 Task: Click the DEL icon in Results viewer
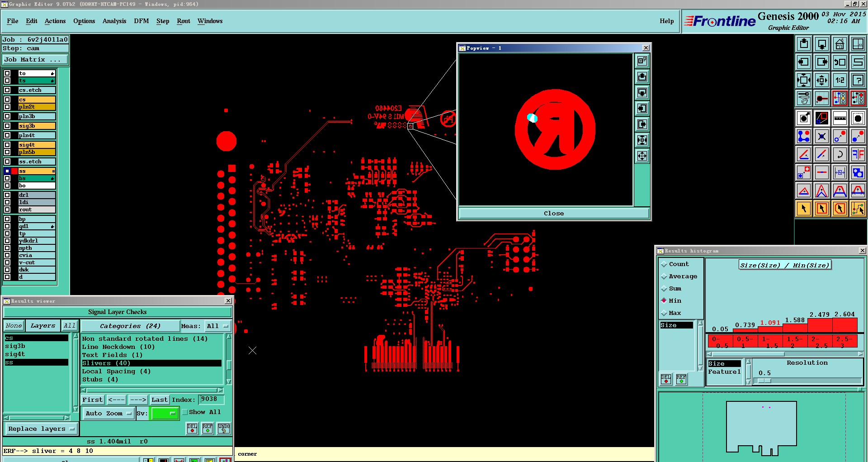click(192, 429)
